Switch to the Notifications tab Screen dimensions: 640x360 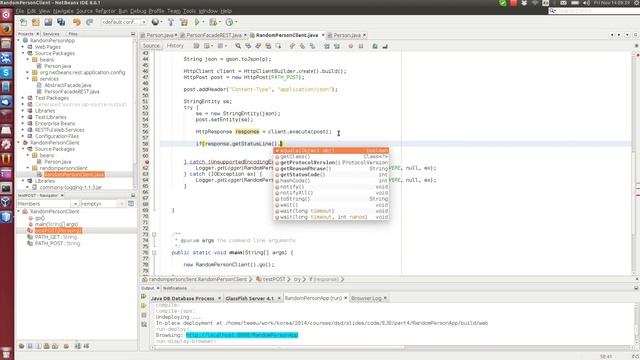tap(175, 288)
